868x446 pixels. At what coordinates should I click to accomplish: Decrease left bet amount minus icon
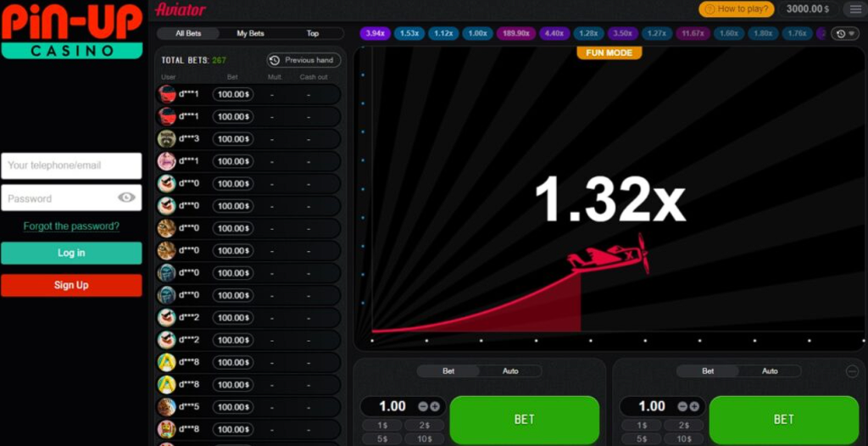[x=423, y=407]
